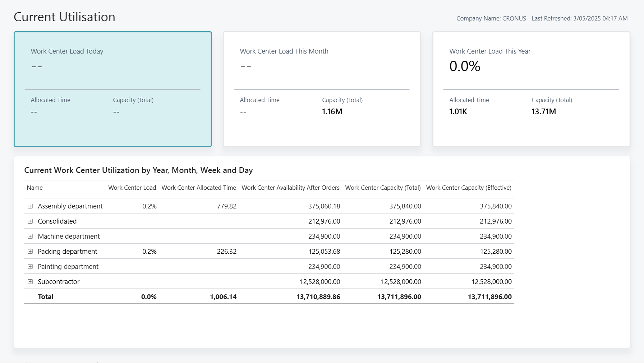The image size is (644, 363).
Task: Expand the Subcontractor row
Action: (30, 281)
